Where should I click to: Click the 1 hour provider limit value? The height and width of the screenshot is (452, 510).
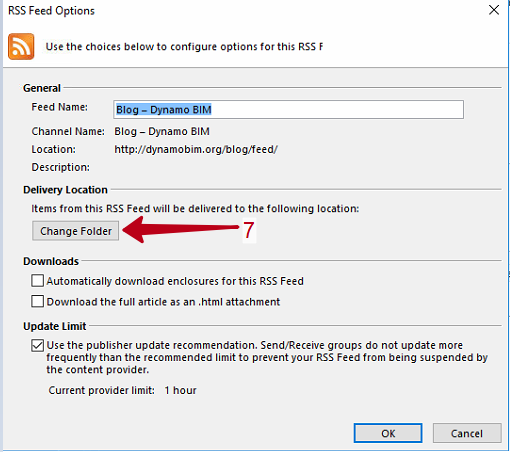point(180,390)
